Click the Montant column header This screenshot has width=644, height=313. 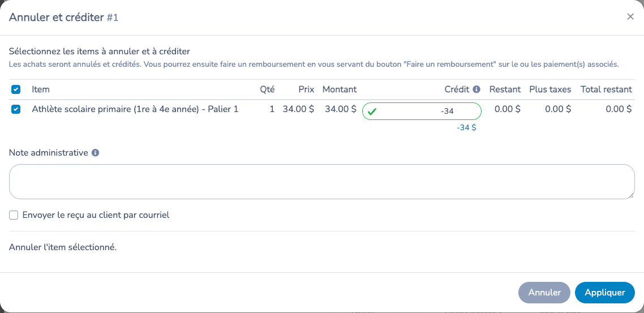point(340,89)
